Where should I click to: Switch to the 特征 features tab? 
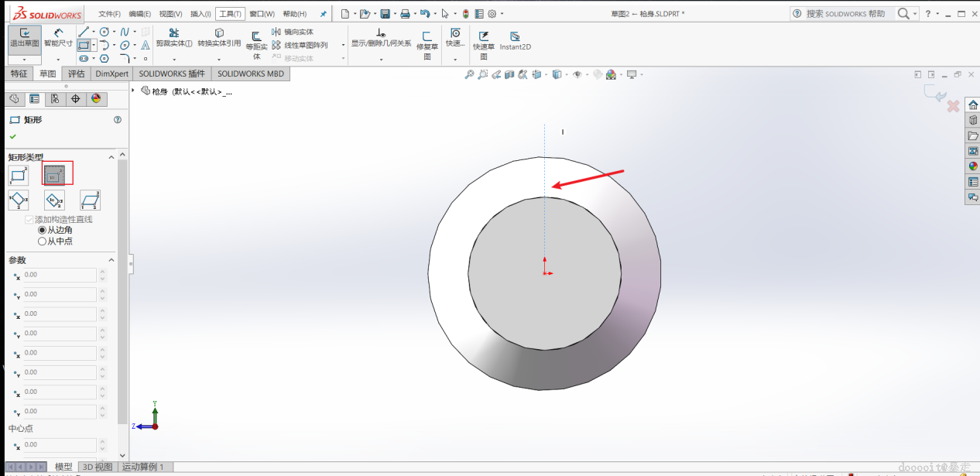tap(19, 74)
